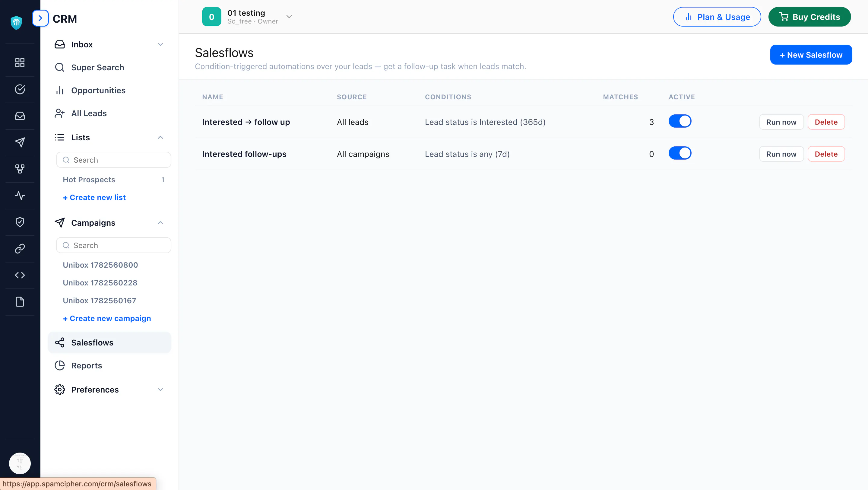Click the bar chart icon in Plan & Usage
Image resolution: width=868 pixels, height=490 pixels.
(x=689, y=17)
